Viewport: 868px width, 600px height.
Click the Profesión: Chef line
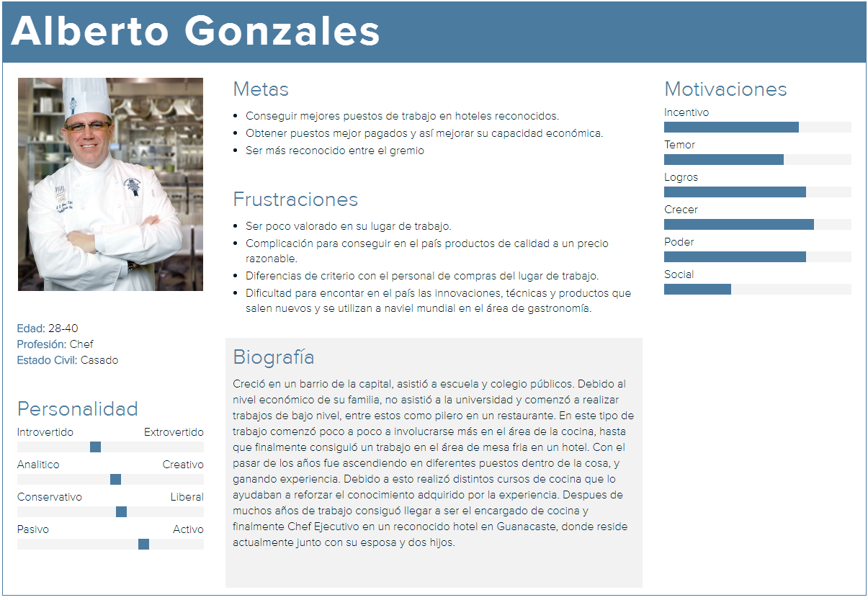coord(55,344)
